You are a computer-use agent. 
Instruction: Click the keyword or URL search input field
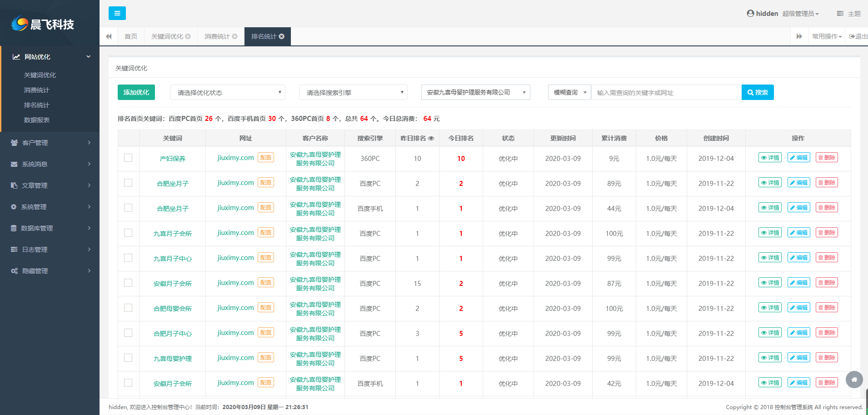coord(666,92)
